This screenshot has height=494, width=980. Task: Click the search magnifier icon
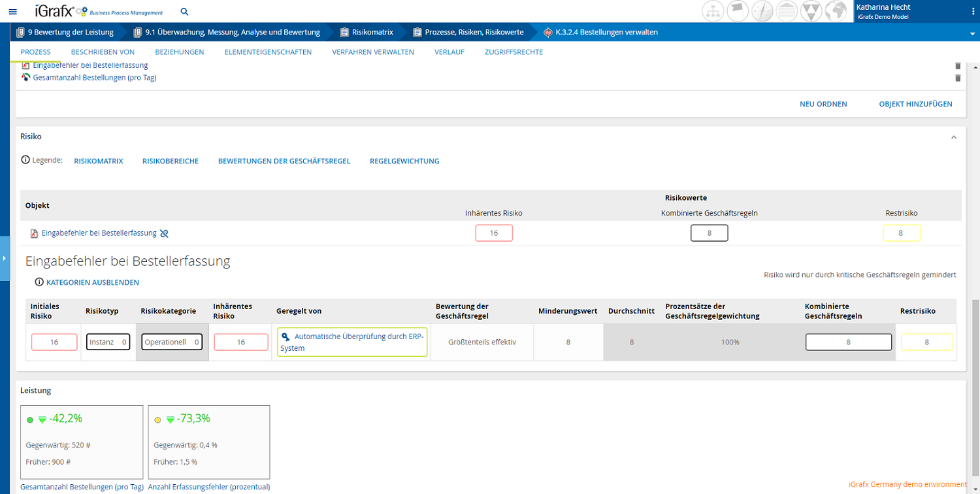(x=184, y=12)
